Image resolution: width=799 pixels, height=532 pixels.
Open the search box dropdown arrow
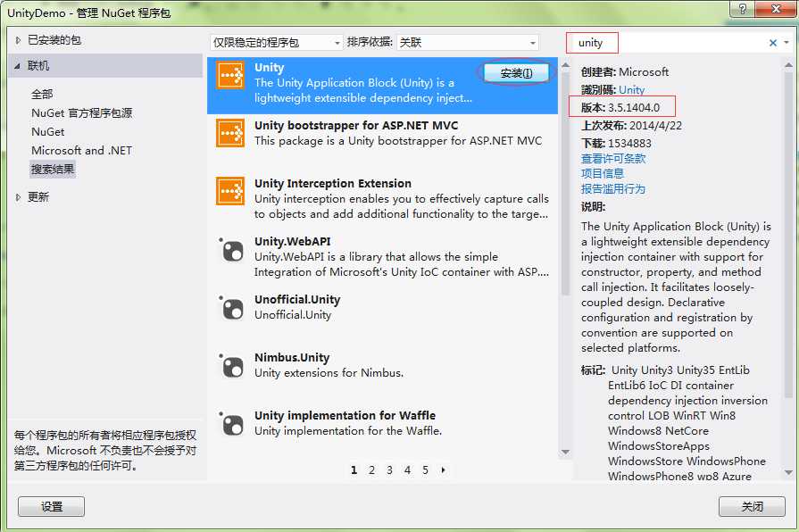tap(787, 43)
